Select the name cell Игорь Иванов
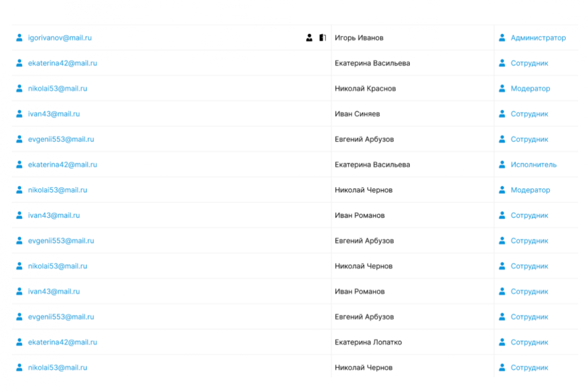The height and width of the screenshot is (392, 588). click(359, 38)
